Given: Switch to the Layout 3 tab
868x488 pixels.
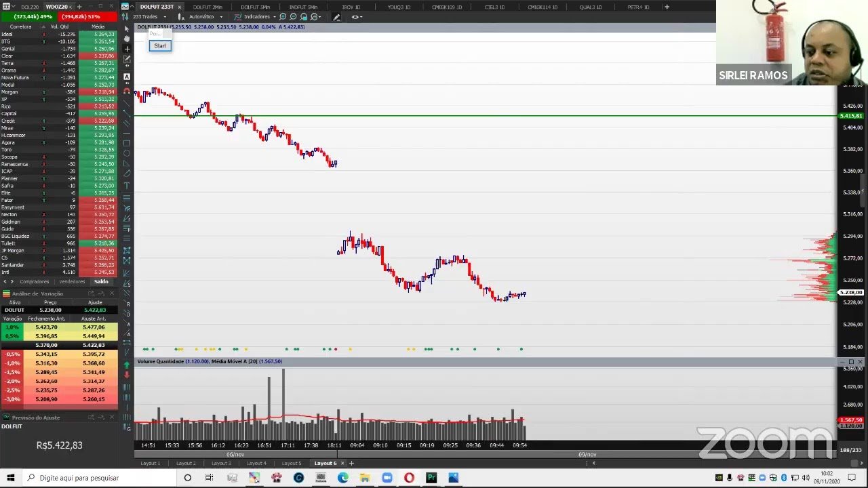Looking at the screenshot, I should pos(221,463).
